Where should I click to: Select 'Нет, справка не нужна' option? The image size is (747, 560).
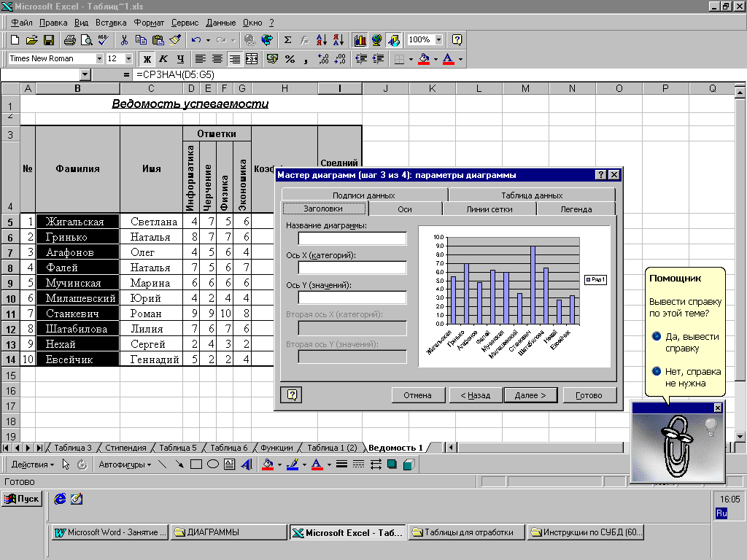point(686,377)
